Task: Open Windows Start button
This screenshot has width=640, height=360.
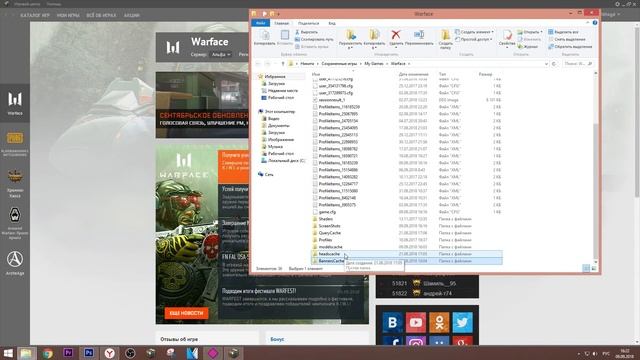Action: pyautogui.click(x=8, y=353)
